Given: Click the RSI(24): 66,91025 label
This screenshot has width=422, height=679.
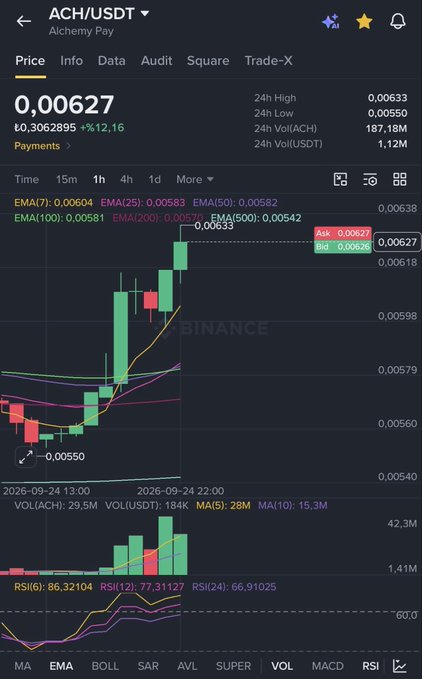Looking at the screenshot, I should tap(234, 587).
